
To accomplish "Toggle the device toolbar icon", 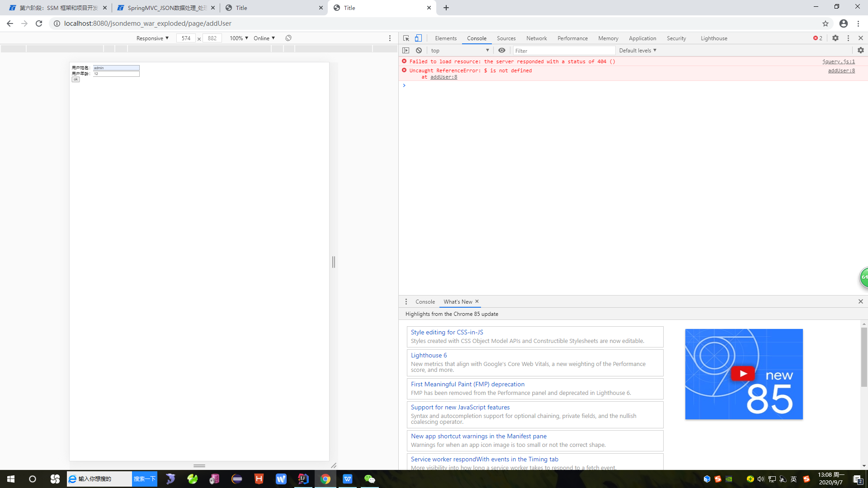I will click(418, 38).
